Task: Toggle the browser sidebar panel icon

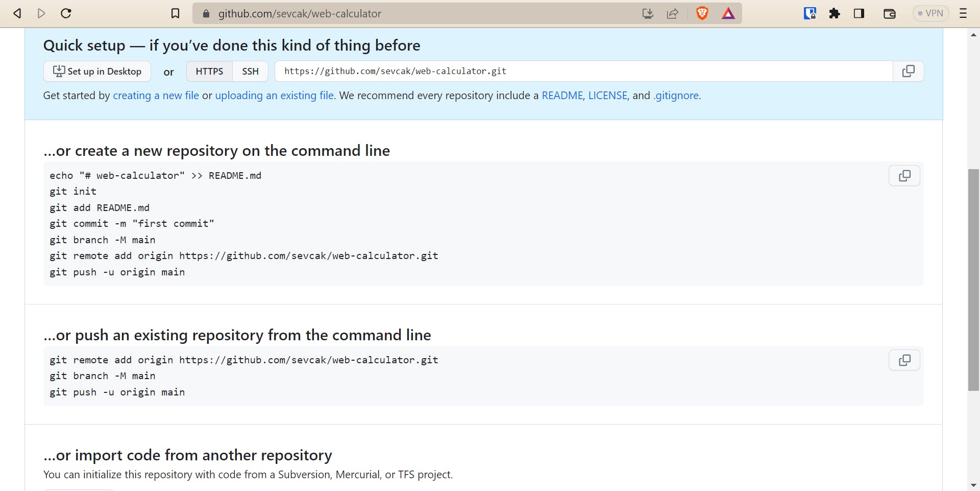Action: 859,13
